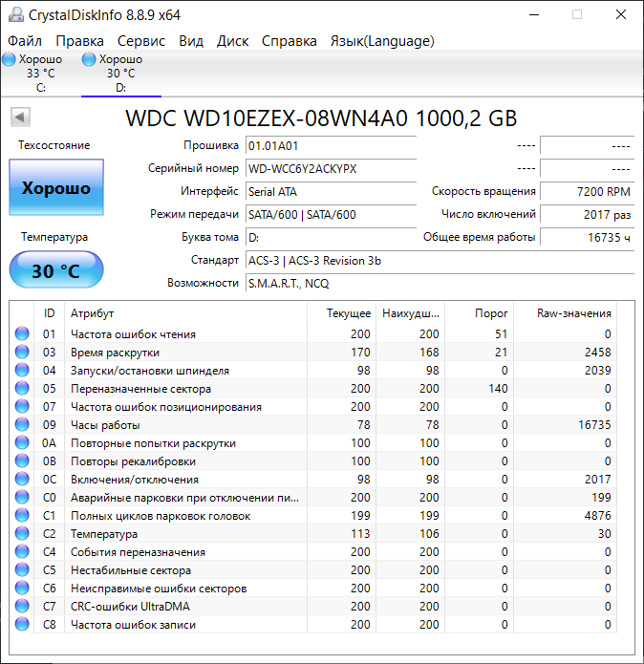Click the blue Хорошо health status button

[x=56, y=187]
